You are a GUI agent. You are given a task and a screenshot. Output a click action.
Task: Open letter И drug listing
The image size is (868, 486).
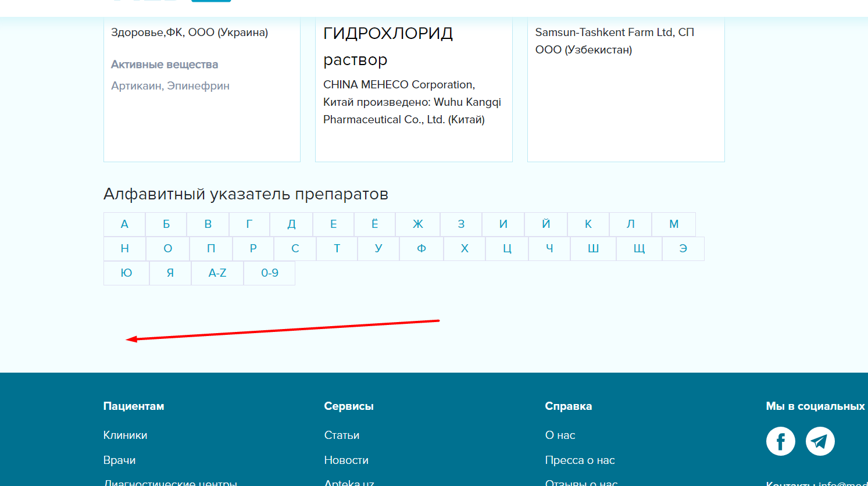(503, 224)
